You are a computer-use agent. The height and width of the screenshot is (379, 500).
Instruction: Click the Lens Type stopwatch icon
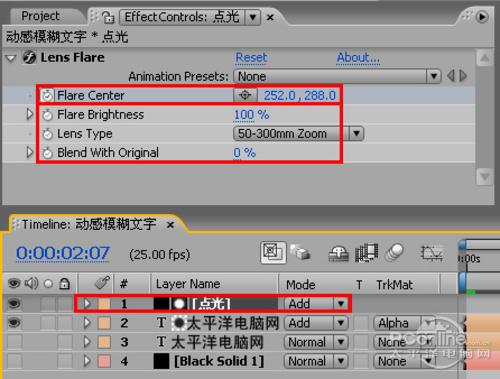47,134
